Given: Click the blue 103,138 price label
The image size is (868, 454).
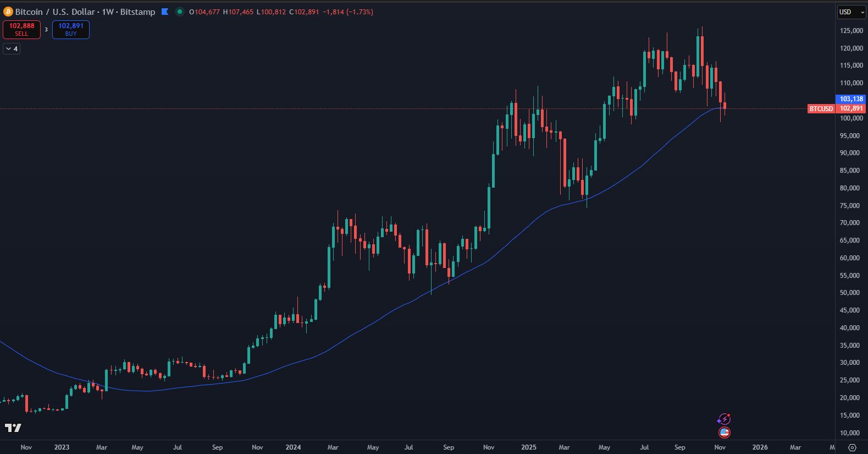Looking at the screenshot, I should pos(851,99).
